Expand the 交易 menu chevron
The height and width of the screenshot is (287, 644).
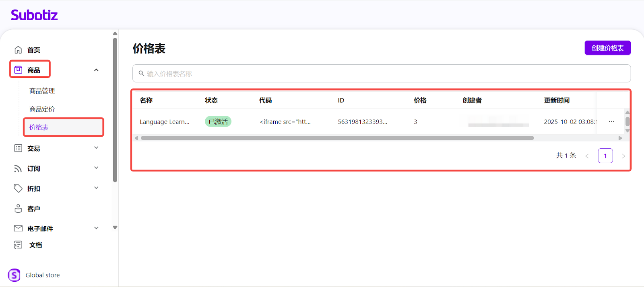pos(96,148)
